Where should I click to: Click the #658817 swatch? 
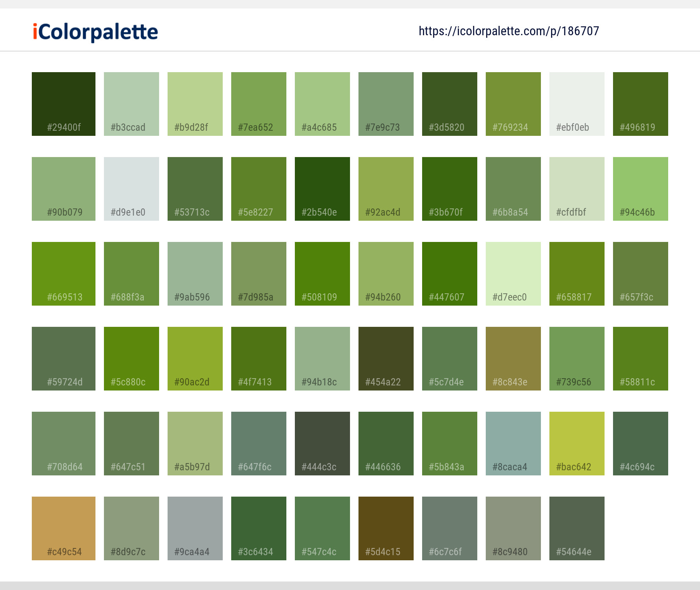pos(577,274)
